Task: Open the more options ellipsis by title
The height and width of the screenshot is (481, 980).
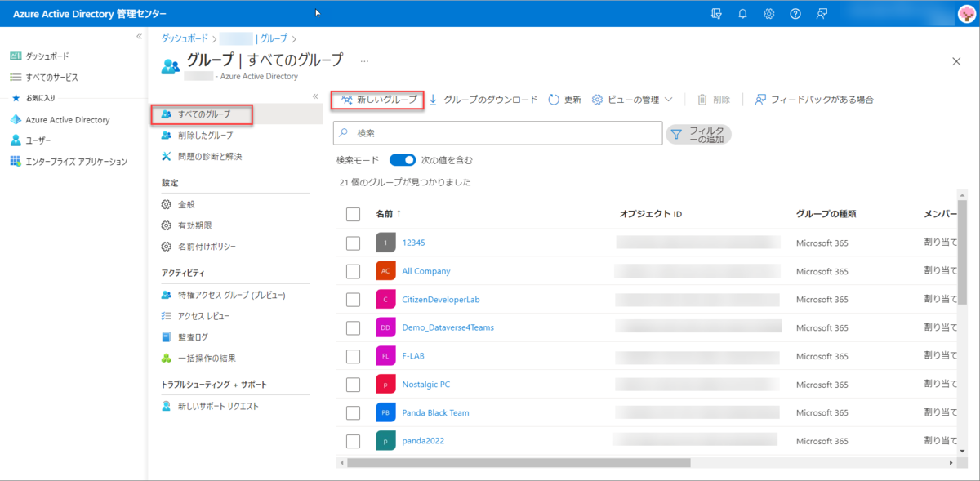Action: pos(364,60)
